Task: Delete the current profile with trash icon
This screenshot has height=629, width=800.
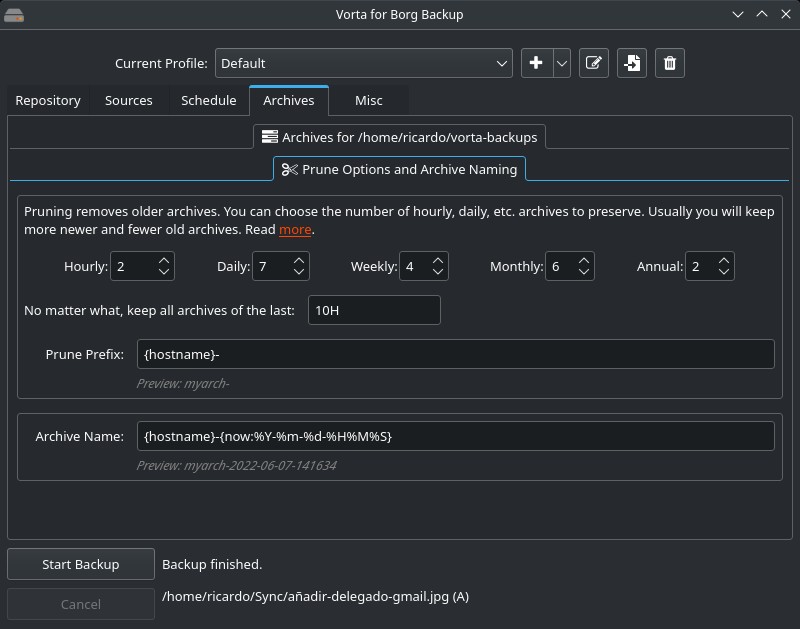Action: [x=670, y=63]
